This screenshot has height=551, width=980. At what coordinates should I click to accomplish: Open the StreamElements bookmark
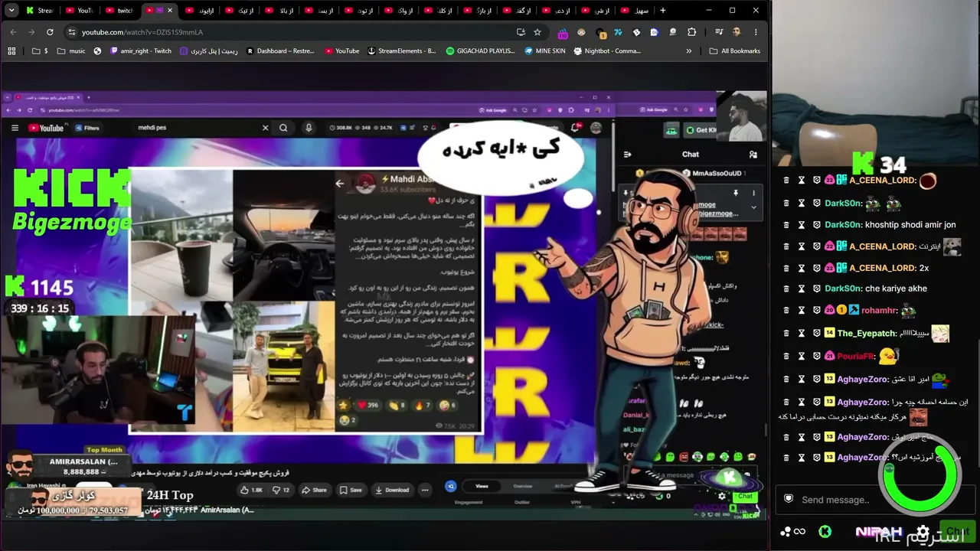tap(401, 51)
